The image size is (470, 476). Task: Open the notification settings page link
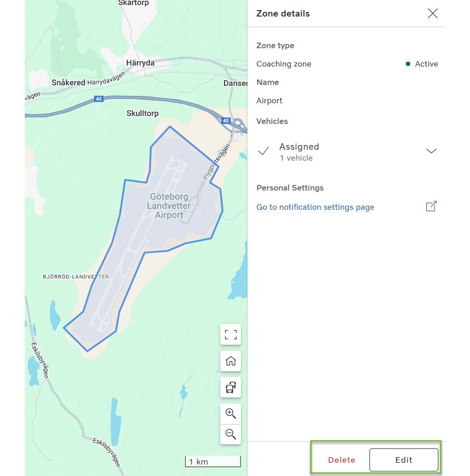click(x=315, y=207)
